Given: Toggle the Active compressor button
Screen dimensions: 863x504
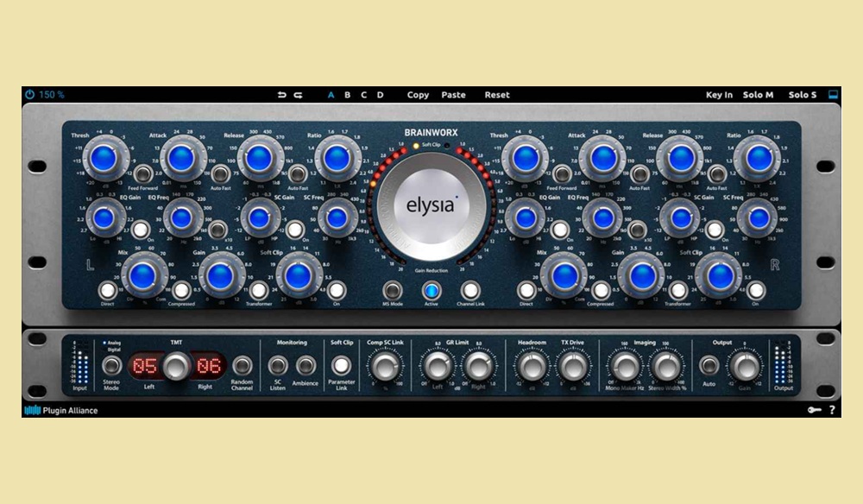Looking at the screenshot, I should point(431,291).
